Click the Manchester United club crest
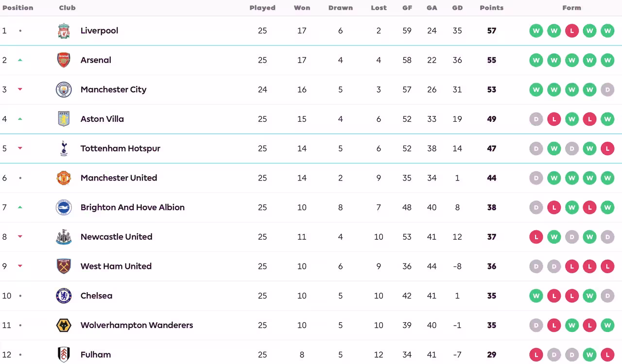This screenshot has height=364, width=622. [x=64, y=178]
